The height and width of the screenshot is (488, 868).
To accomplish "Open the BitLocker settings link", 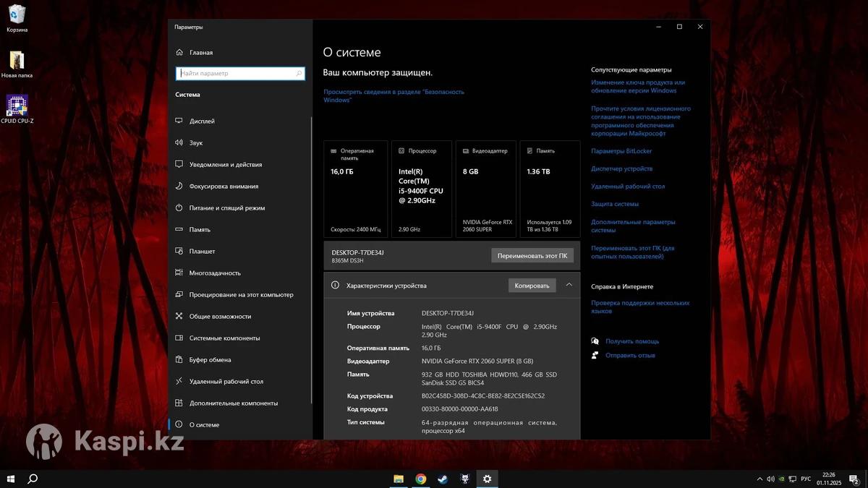I will (x=621, y=151).
